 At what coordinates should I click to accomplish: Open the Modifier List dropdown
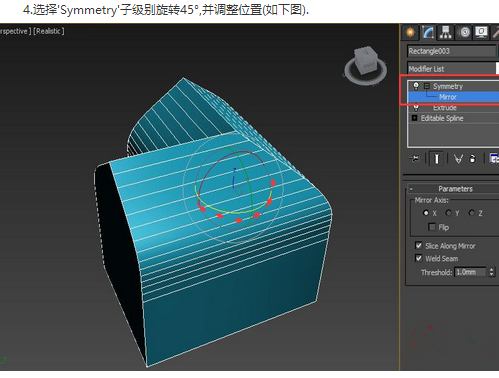[453, 69]
